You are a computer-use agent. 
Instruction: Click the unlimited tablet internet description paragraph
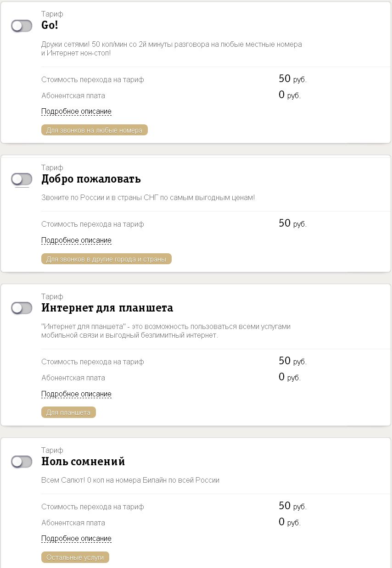pyautogui.click(x=166, y=331)
